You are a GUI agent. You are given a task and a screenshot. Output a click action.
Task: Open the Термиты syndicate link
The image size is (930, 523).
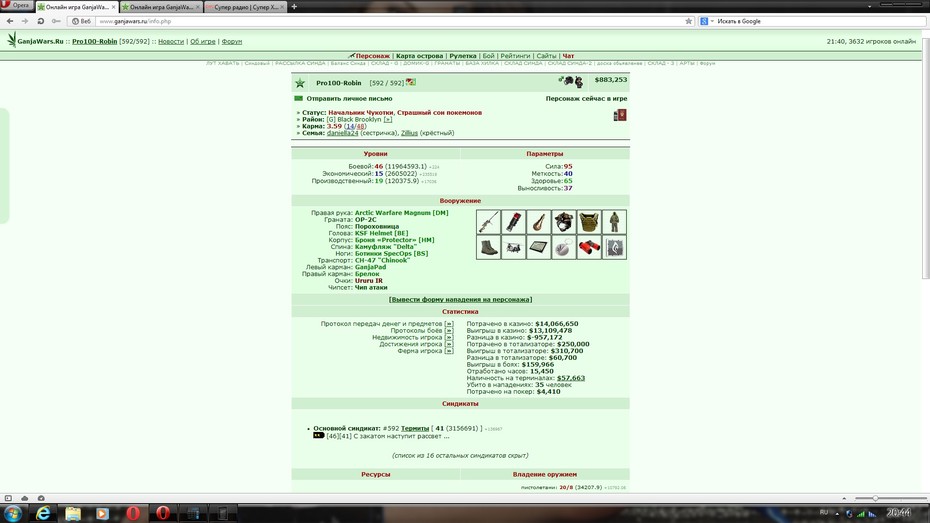click(415, 428)
